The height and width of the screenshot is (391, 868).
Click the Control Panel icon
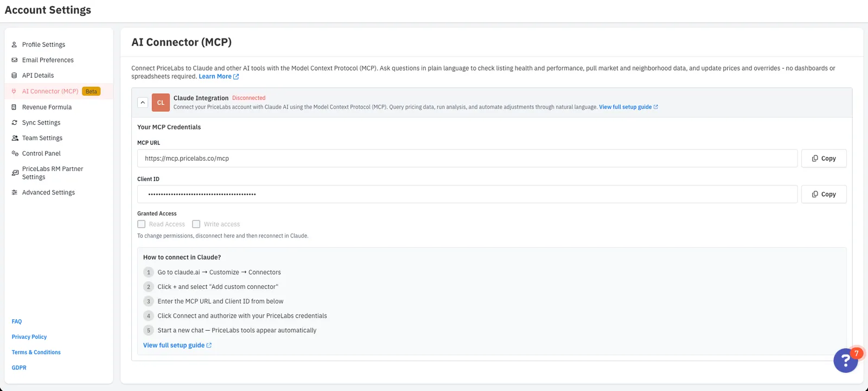[15, 154]
